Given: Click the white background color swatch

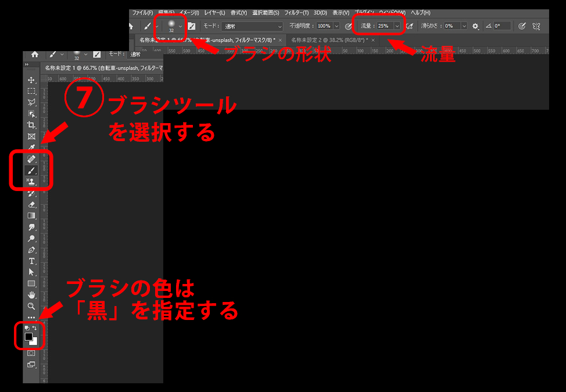Looking at the screenshot, I should pyautogui.click(x=34, y=342).
